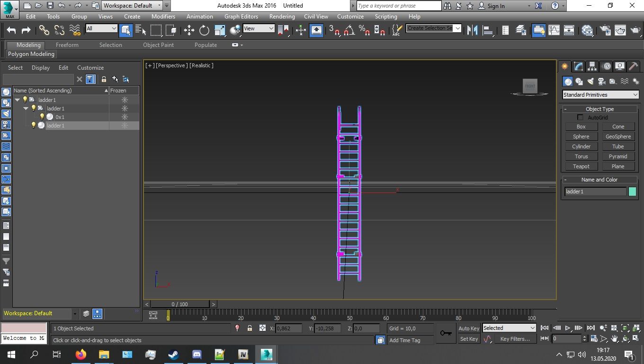Open the Standard Primitives dropdown
The image size is (644, 364).
point(600,95)
